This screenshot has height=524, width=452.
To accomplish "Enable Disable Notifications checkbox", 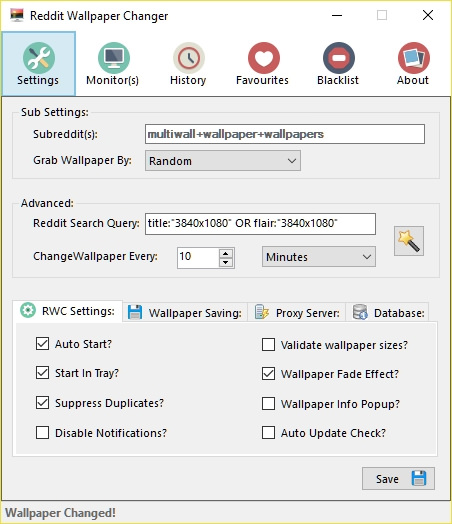I will 42,432.
